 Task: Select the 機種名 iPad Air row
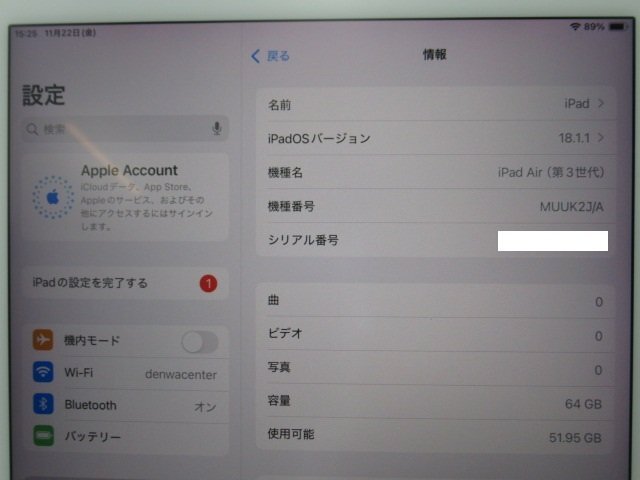(436, 172)
